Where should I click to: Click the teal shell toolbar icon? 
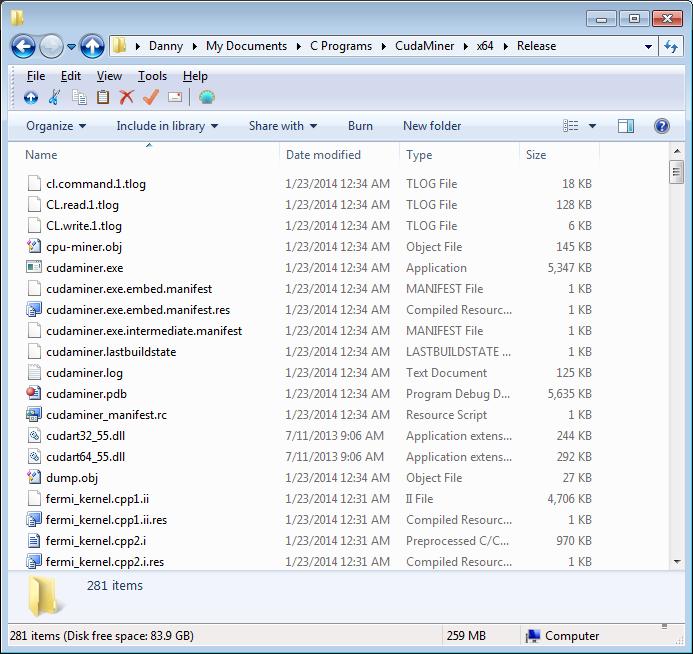206,97
